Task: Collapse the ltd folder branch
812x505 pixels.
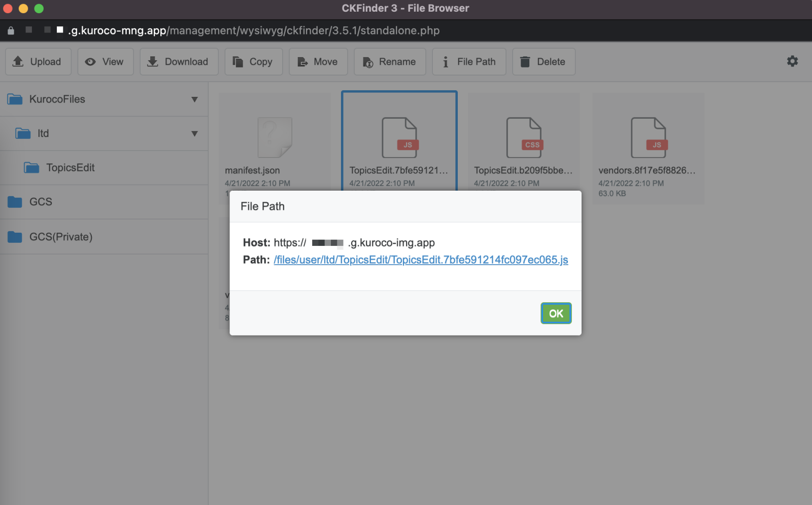Action: click(x=194, y=133)
